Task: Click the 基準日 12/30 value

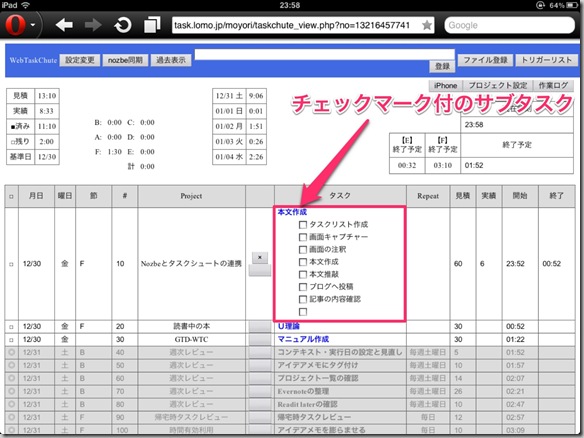Action: 47,157
